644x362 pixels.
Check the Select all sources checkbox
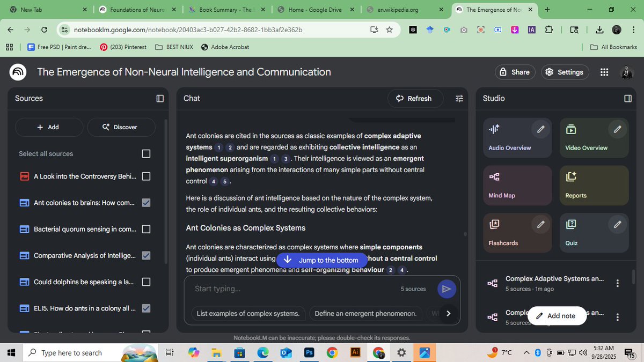[x=146, y=154]
